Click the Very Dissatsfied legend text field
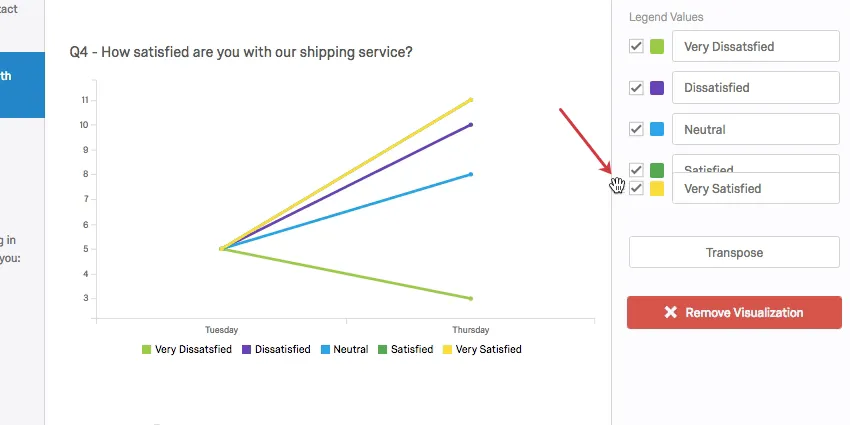 (x=754, y=46)
